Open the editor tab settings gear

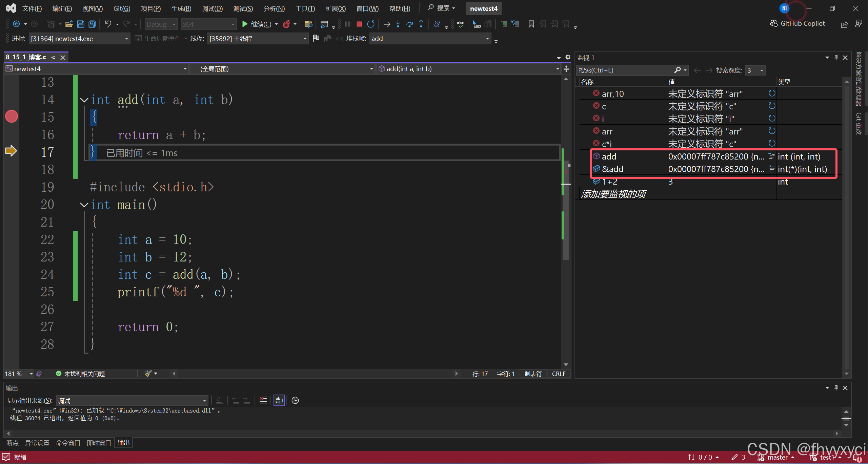[568, 57]
